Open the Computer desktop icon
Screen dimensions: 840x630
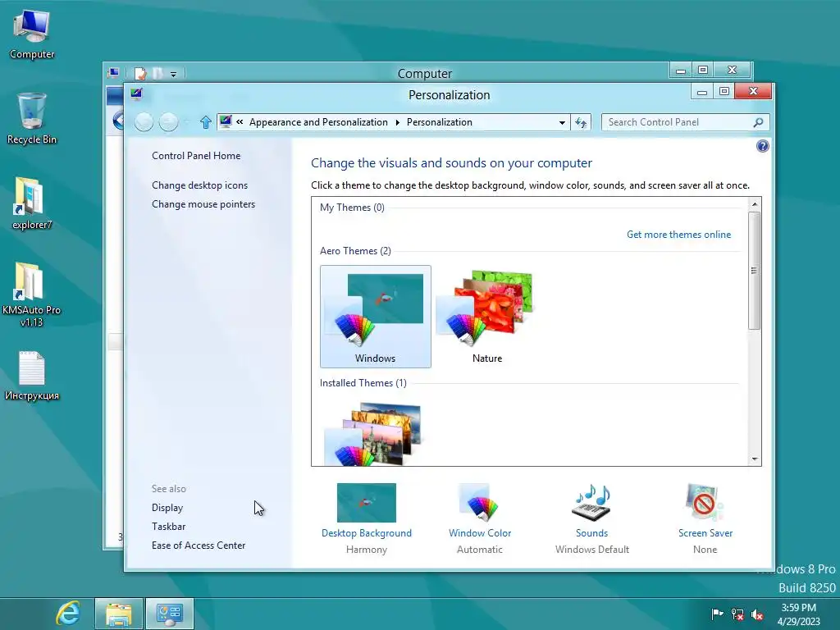click(32, 34)
